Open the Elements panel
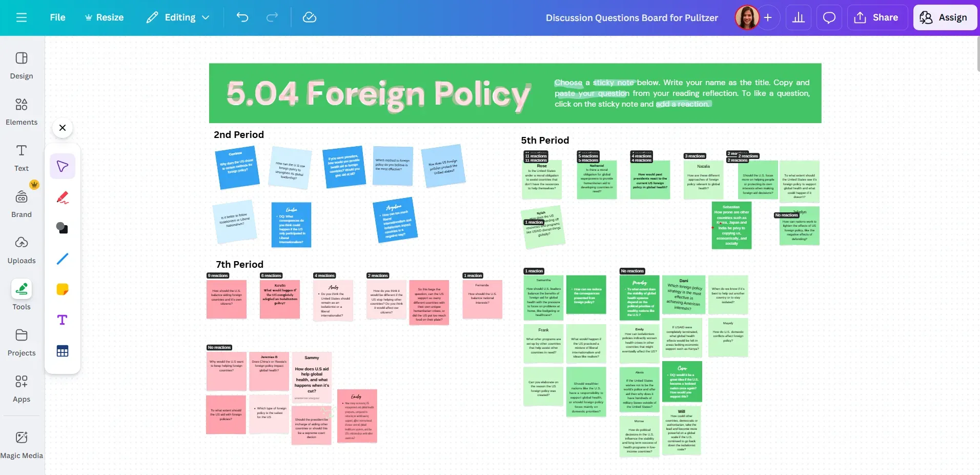This screenshot has width=980, height=475. click(x=22, y=112)
